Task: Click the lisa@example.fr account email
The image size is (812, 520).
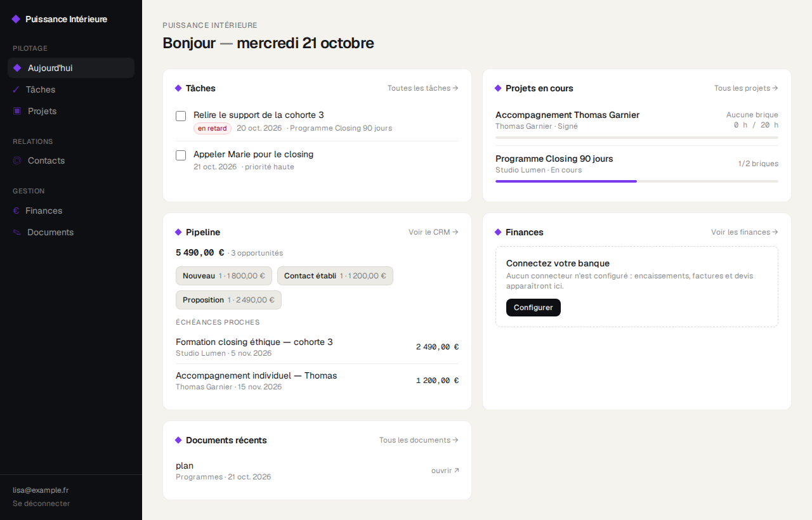Action: (41, 490)
